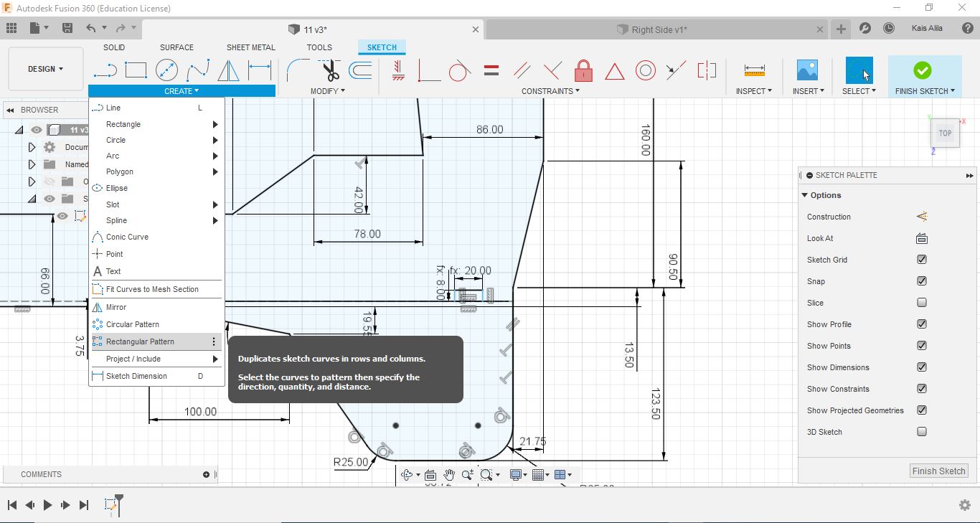Click the Lock constraint icon
Image resolution: width=980 pixels, height=523 pixels.
583,70
